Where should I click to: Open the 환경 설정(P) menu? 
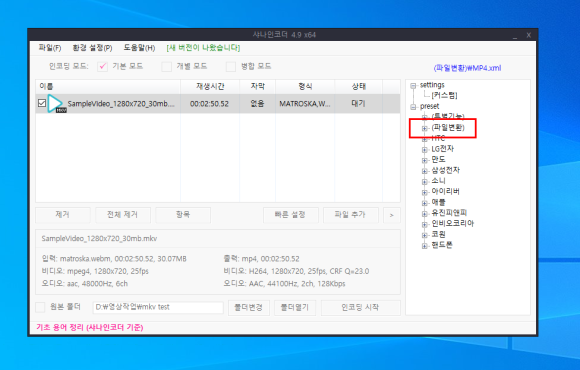92,48
